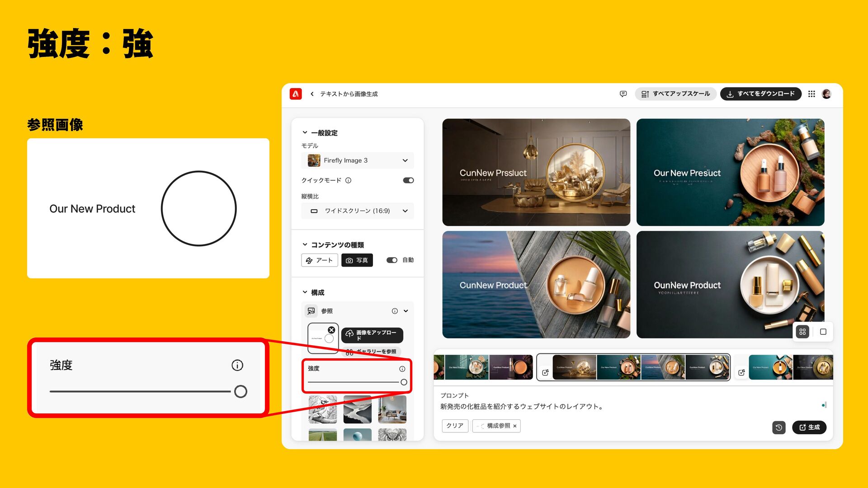Open the ワイドスクリーン (16:9) aspect ratio dropdown
This screenshot has height=488, width=868.
click(357, 211)
